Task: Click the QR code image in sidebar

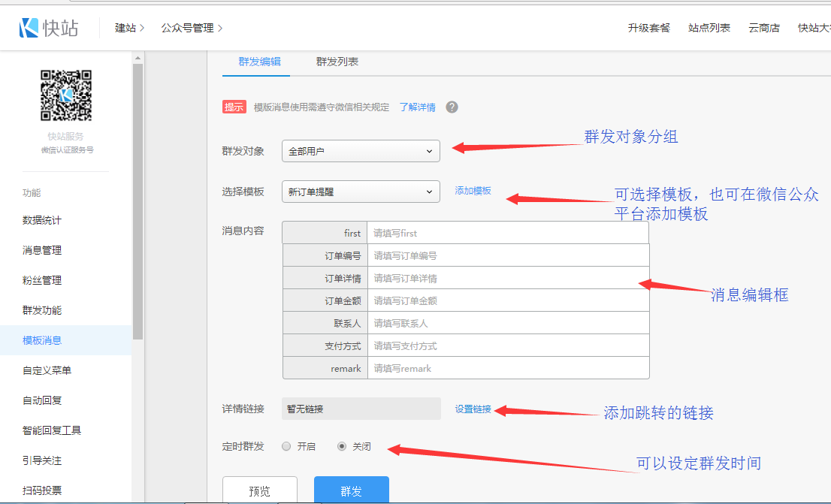Action: [x=66, y=95]
